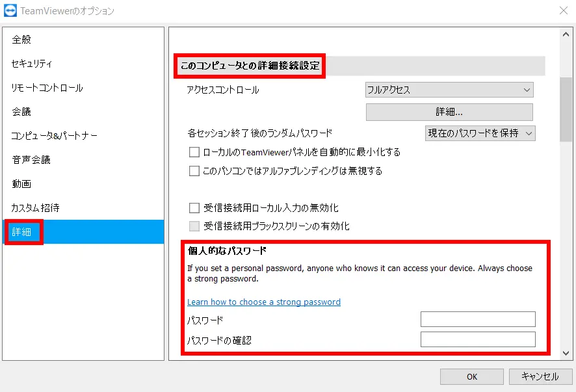Select the 音声会議 category
Screen dimensions: 576x392
[x=83, y=160]
